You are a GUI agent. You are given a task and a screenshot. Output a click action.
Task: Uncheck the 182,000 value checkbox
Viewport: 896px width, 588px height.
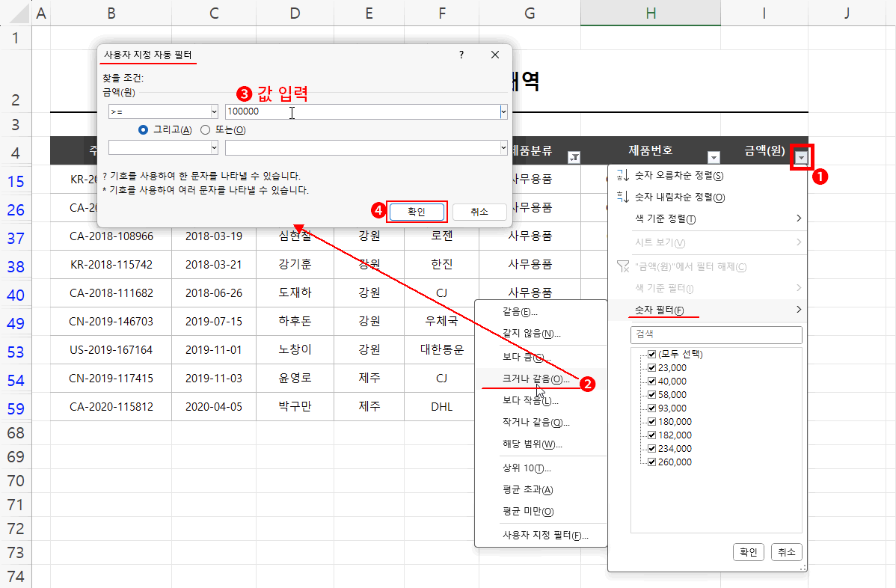pos(651,435)
